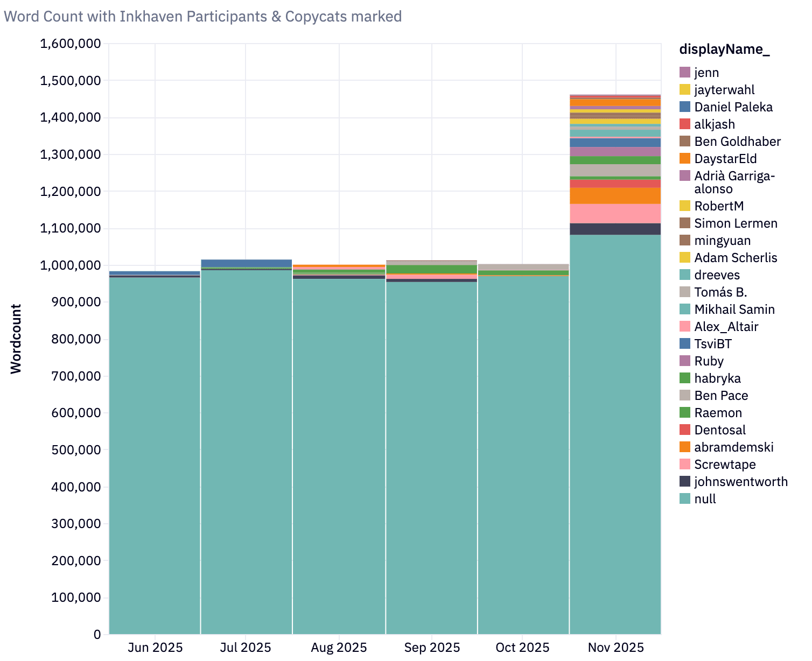Screen dimensions: 812x661
Task: Click the wide orange segment in Nov 2025 bar
Action: [x=615, y=195]
